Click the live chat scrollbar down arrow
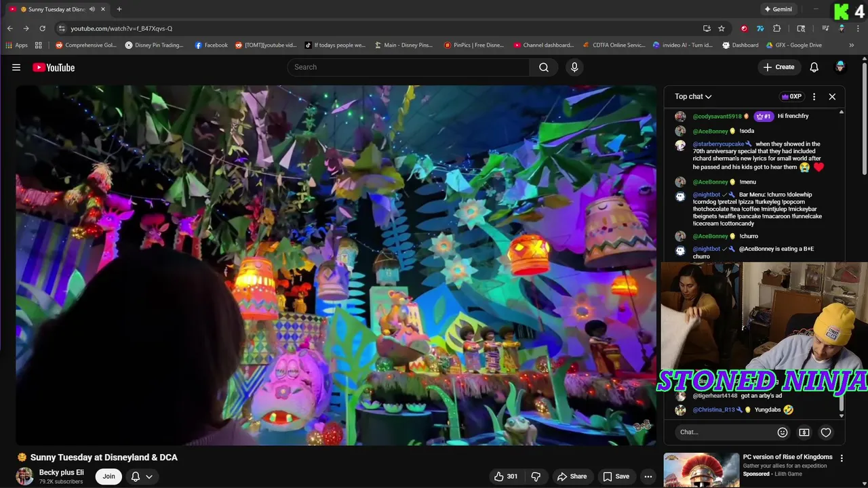868x488 pixels. pyautogui.click(x=842, y=416)
